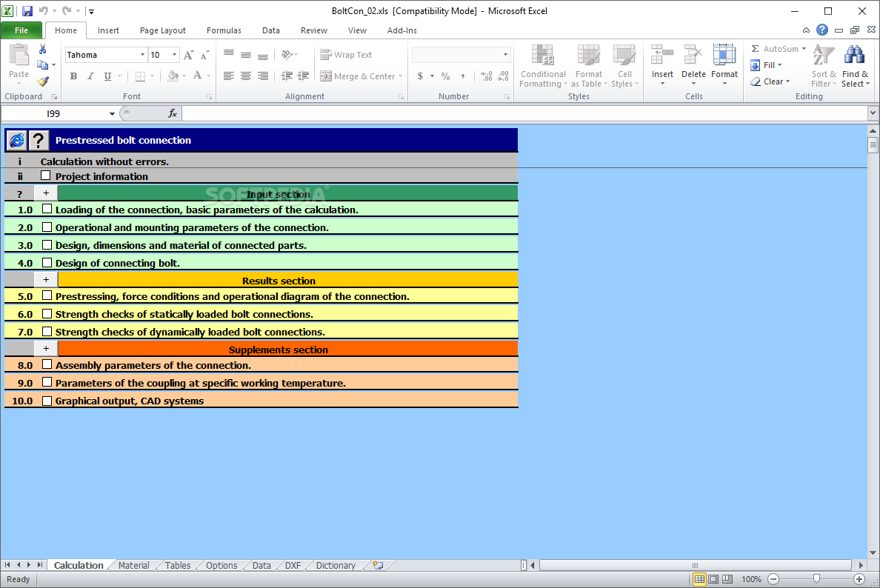
Task: Toggle Italic formatting
Action: (x=90, y=76)
